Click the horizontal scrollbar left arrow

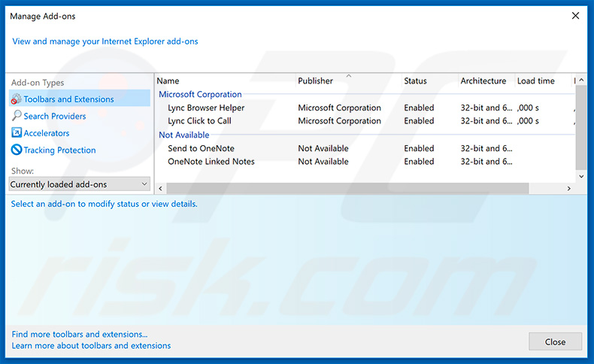pyautogui.click(x=161, y=188)
